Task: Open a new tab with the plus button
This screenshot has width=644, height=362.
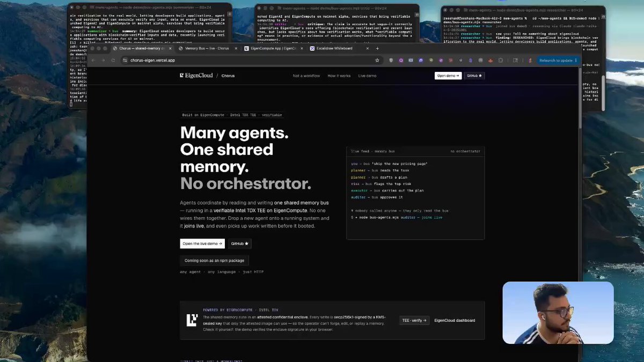Action: [x=377, y=48]
